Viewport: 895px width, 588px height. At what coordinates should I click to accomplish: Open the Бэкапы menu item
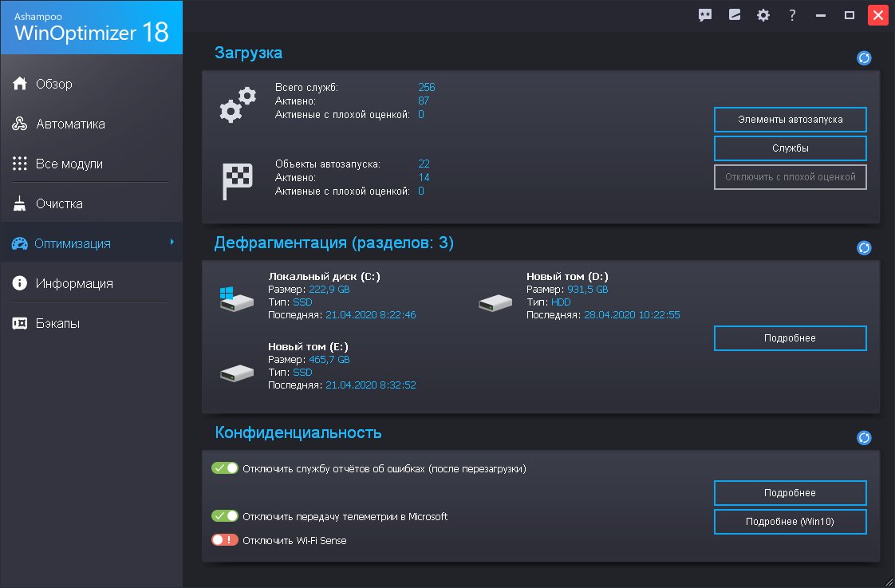[91, 323]
